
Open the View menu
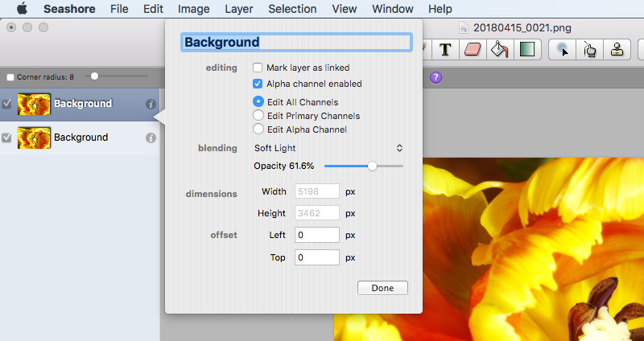tap(345, 9)
